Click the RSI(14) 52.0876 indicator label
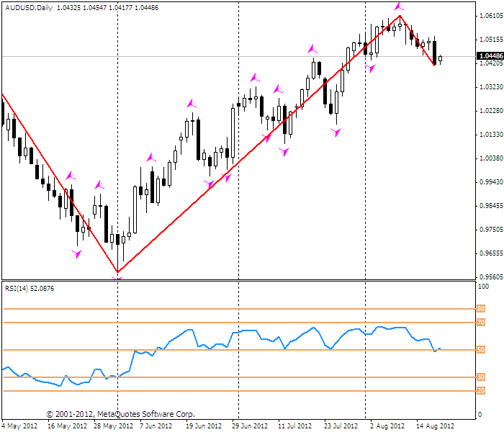 tap(30, 289)
